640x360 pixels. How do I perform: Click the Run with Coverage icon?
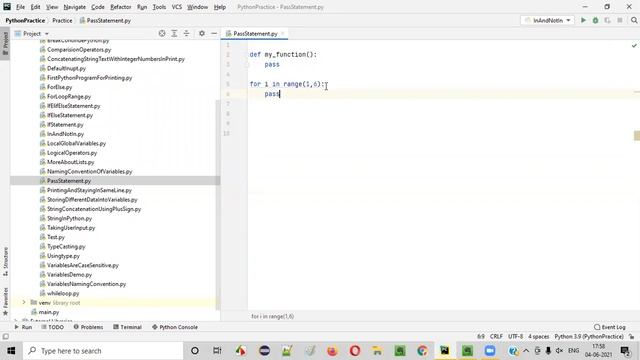tap(608, 20)
